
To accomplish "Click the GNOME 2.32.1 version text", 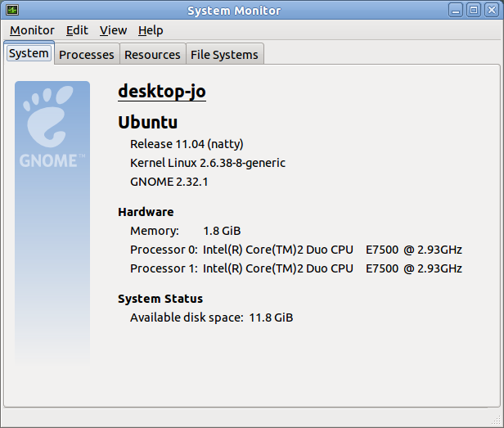I will (x=169, y=182).
